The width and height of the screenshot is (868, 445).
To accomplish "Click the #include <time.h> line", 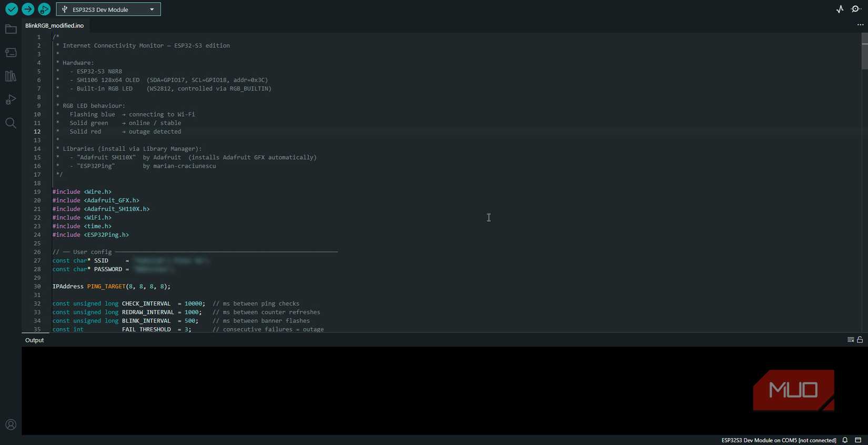I will tap(82, 226).
